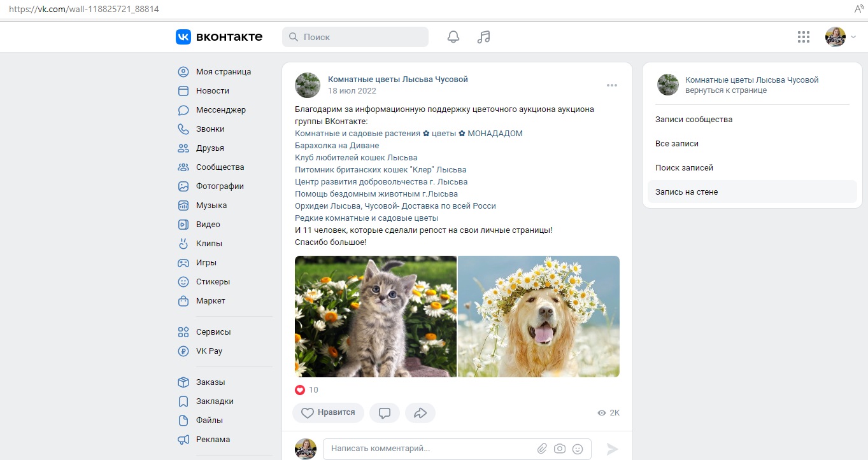Open Маркет section

click(211, 301)
